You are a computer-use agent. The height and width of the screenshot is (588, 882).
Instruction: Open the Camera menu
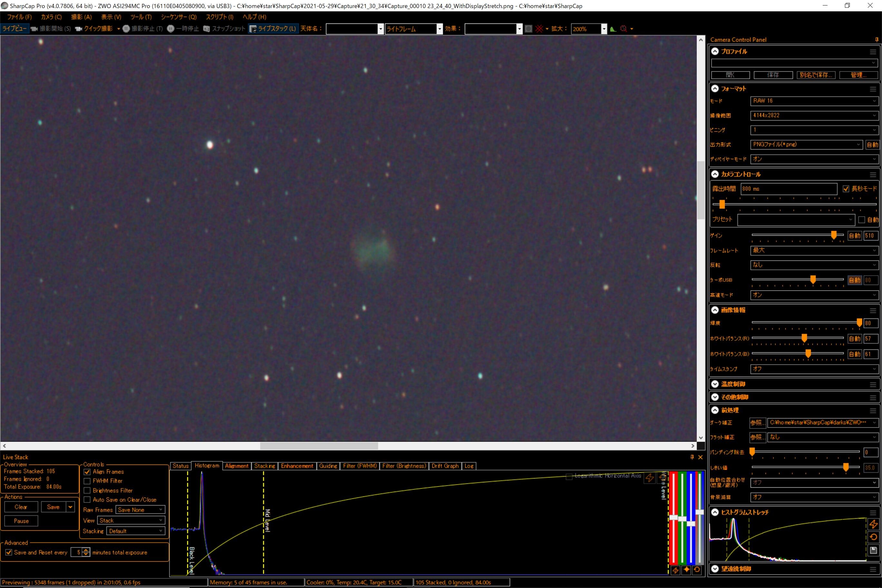click(51, 17)
